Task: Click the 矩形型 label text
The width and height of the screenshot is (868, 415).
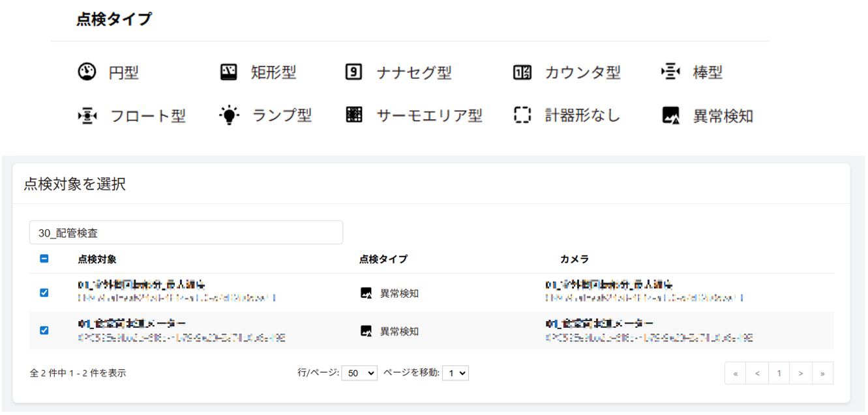Action: 274,72
